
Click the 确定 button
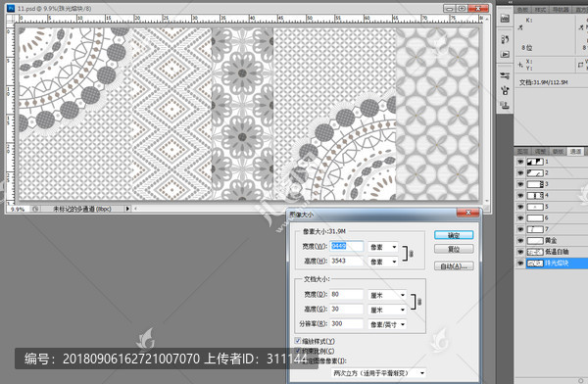(x=454, y=235)
